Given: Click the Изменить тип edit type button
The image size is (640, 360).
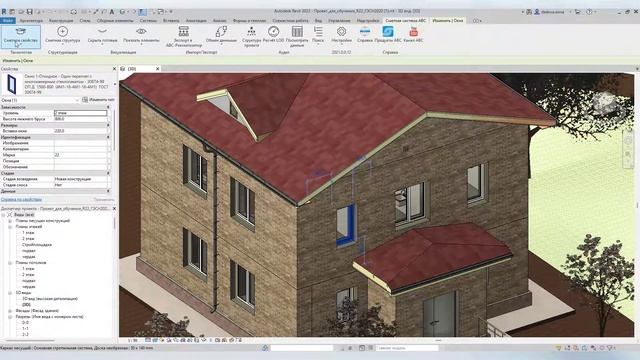Looking at the screenshot, I should click(98, 100).
